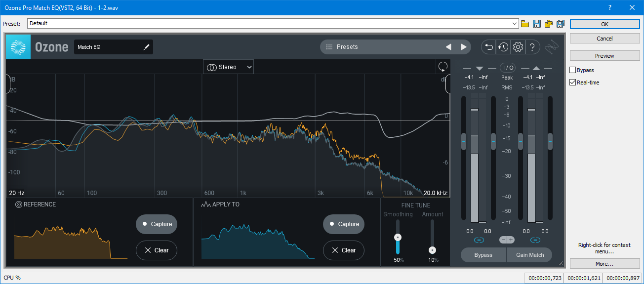Click the Preview button
Viewport: 644px width, 284px height.
(604, 56)
